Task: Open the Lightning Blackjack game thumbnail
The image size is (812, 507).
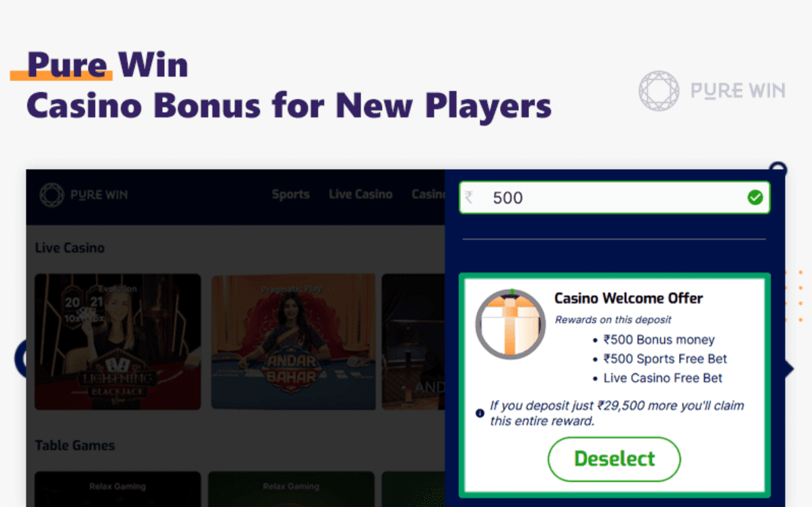Action: (x=117, y=342)
